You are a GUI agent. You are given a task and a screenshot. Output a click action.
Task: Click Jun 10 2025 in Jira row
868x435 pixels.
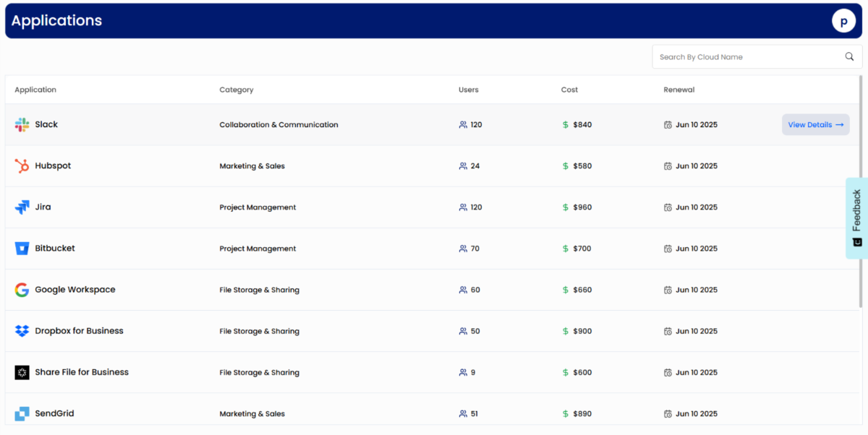(697, 207)
